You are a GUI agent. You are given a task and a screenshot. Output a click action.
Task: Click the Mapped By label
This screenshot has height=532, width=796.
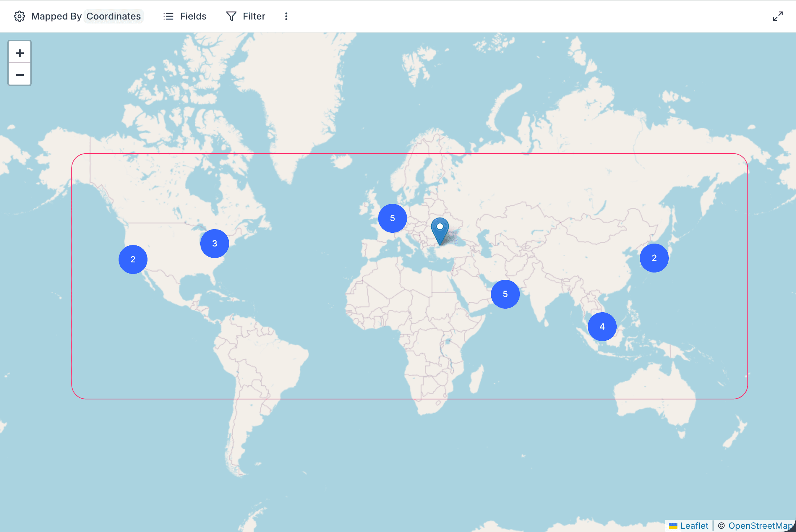click(56, 16)
